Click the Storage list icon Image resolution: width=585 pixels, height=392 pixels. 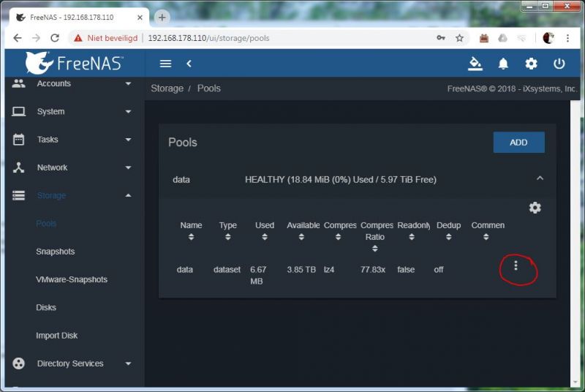(19, 195)
